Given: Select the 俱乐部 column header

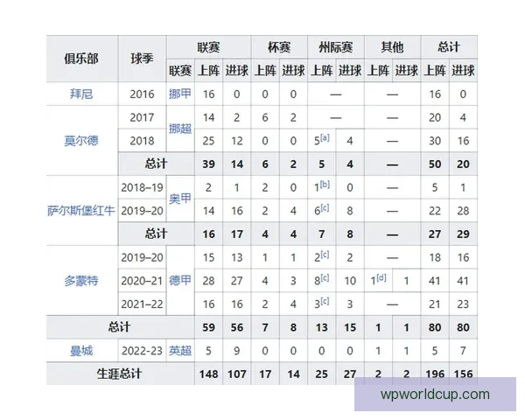Looking at the screenshot, I should coord(81,59).
